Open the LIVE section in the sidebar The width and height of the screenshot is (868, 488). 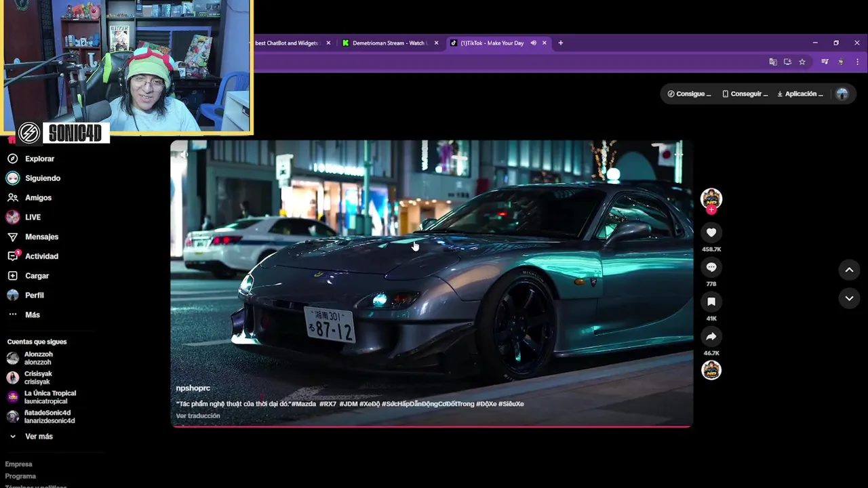point(24,218)
